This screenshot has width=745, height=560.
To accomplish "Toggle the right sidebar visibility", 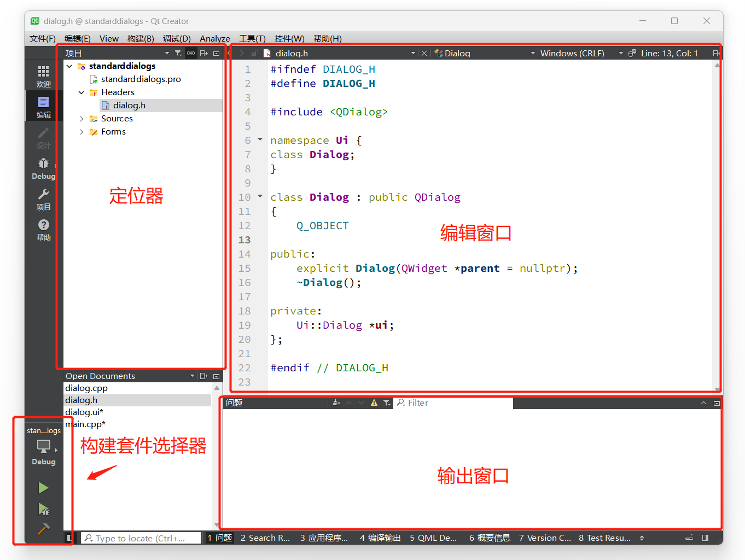I will 705,538.
